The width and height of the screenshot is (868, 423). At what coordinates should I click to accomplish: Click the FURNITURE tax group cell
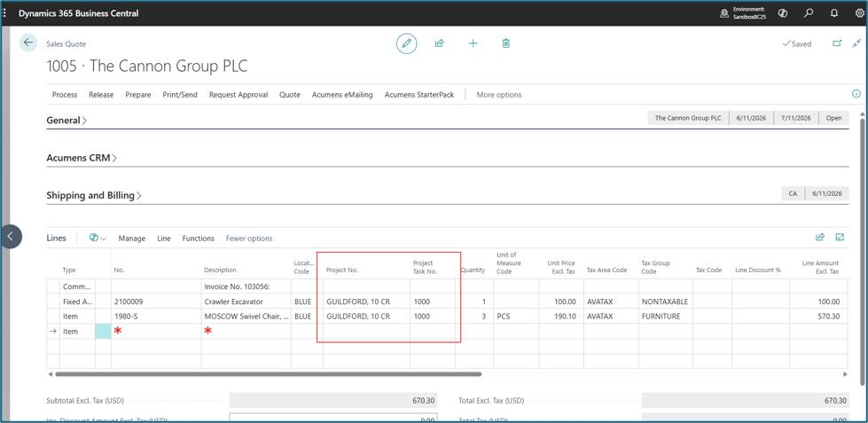pyautogui.click(x=665, y=317)
